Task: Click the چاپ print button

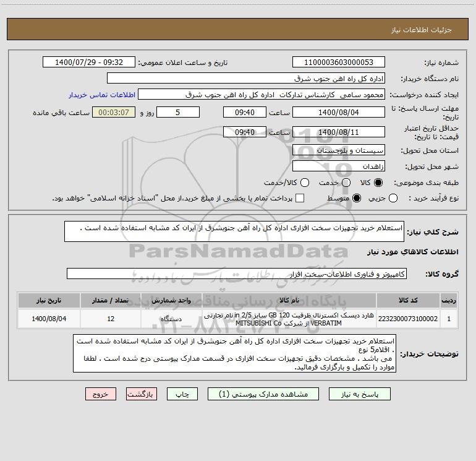Action: 182,394
